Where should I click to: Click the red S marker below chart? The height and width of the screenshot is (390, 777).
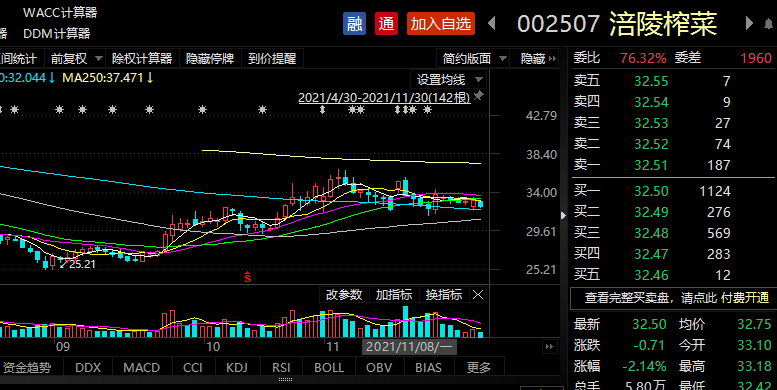point(247,278)
